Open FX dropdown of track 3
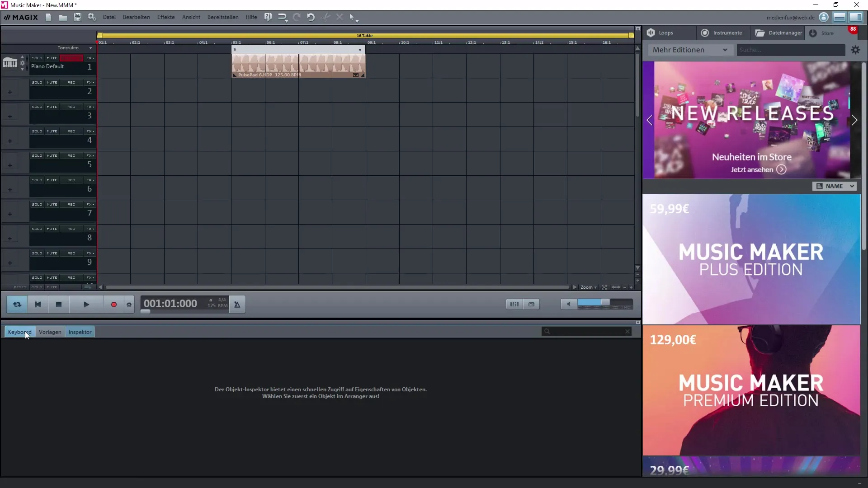Image resolution: width=868 pixels, height=488 pixels. [90, 107]
